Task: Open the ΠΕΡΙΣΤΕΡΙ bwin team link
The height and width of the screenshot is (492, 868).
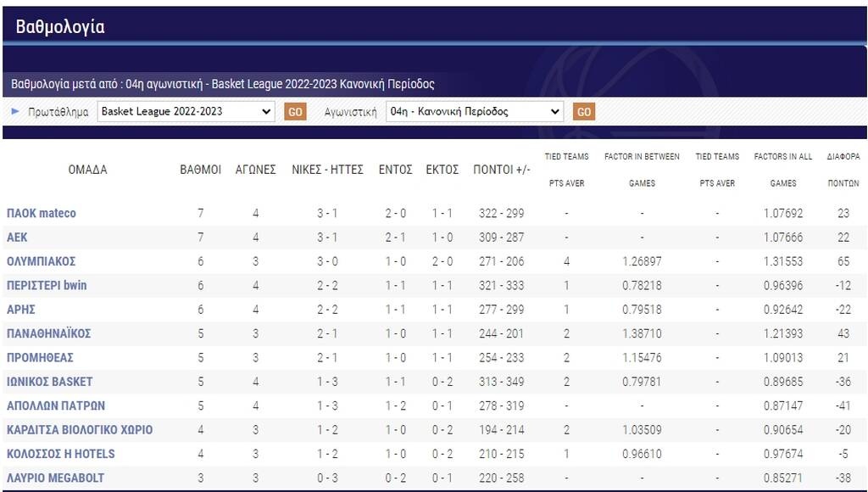Action: click(x=47, y=285)
